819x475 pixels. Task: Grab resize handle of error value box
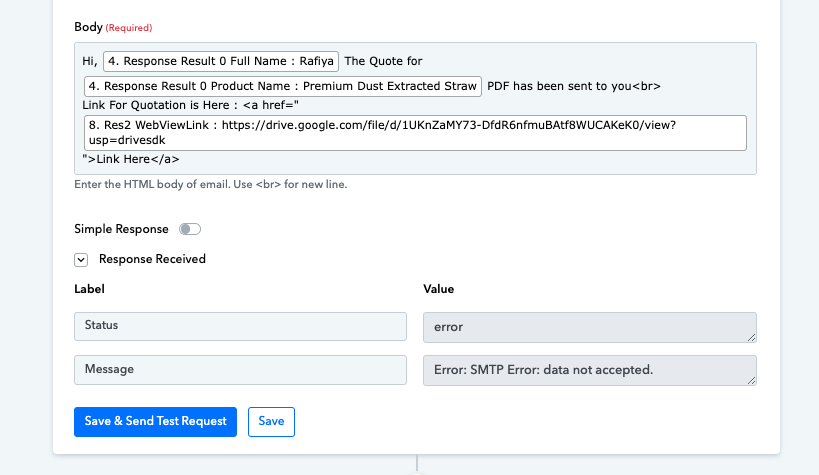coord(751,338)
